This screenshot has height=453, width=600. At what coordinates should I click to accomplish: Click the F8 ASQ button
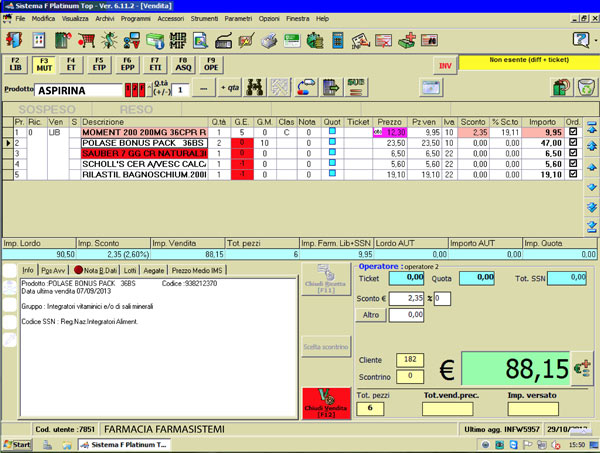coord(183,64)
